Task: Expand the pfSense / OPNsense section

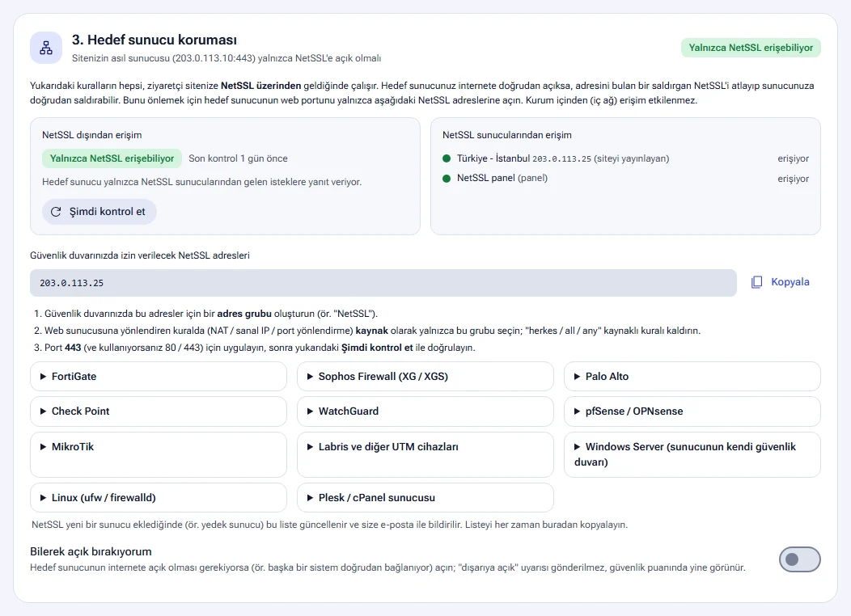Action: pos(692,411)
